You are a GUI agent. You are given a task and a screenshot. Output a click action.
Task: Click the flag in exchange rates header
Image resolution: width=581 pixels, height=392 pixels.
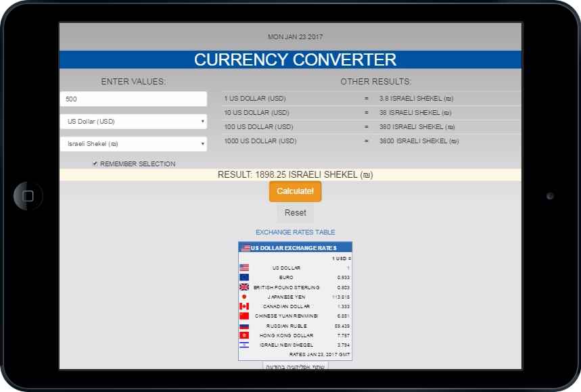coord(246,247)
